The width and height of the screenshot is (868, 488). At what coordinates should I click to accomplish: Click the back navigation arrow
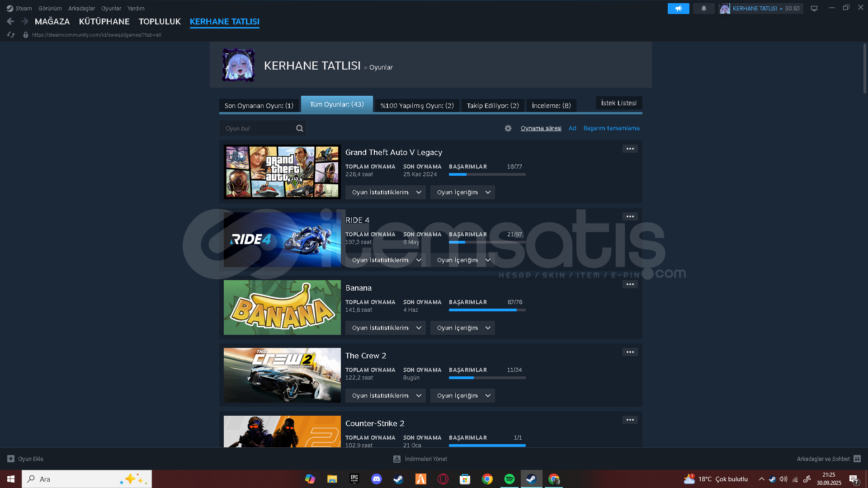(10, 21)
